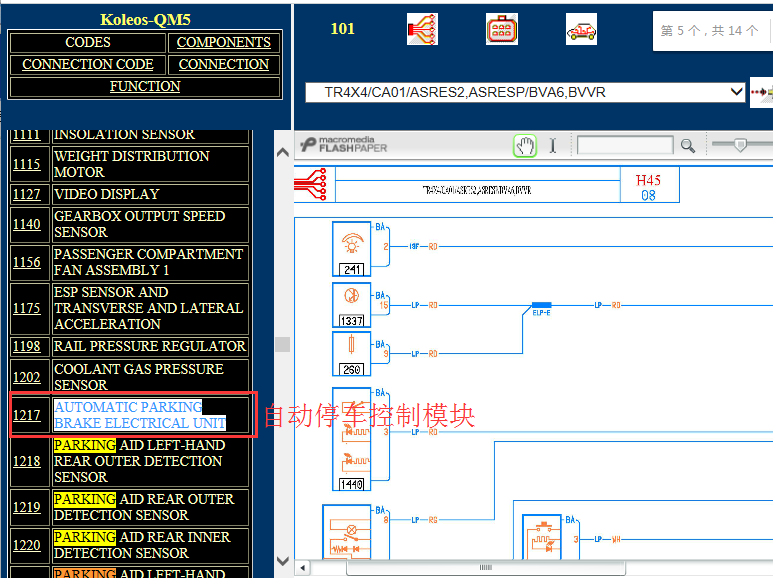Viewport: 773px width, 578px height.
Task: Select the FlashPaper hand pan tool
Action: [x=525, y=146]
